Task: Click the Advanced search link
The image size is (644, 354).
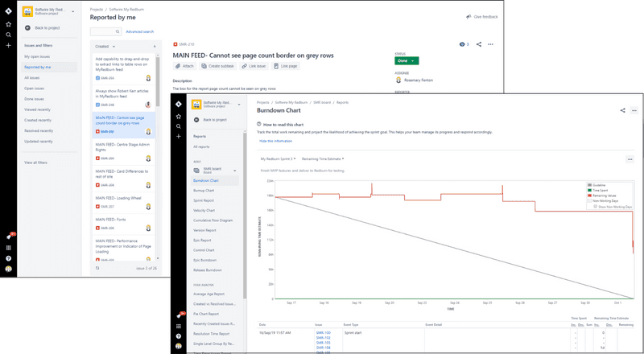Action: point(139,31)
